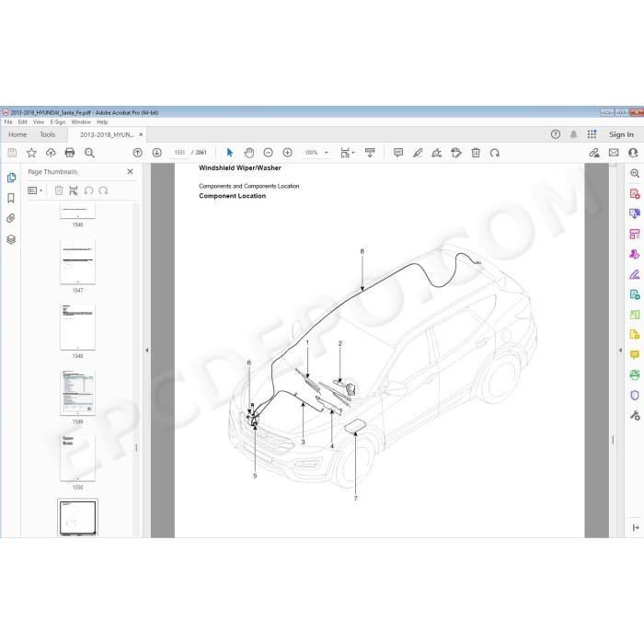Expand the right tools pane

click(636, 527)
